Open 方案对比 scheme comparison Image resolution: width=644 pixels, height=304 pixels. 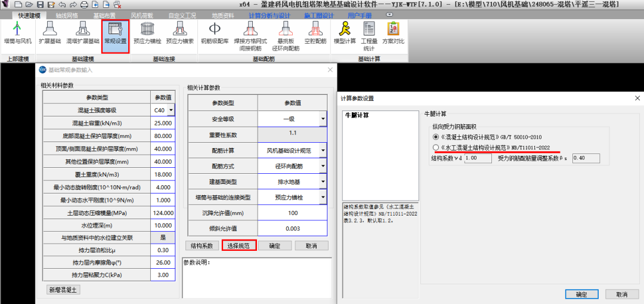394,33
